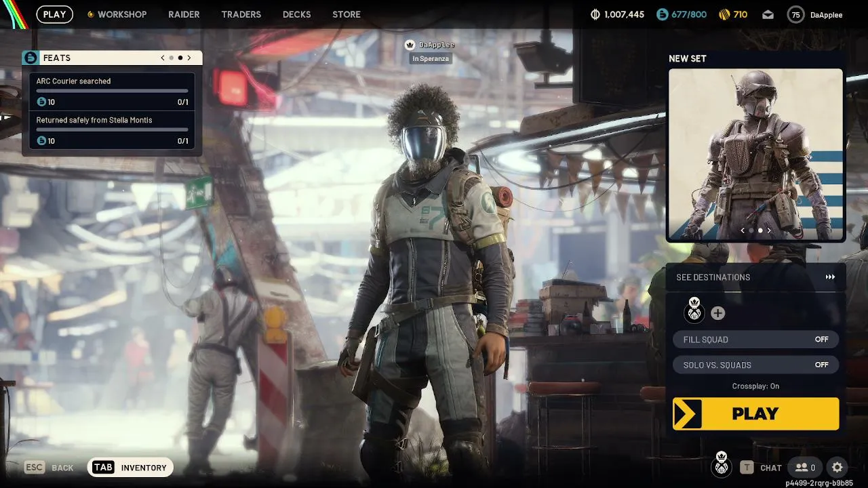Select the second New Set carousel dot
The height and width of the screenshot is (488, 868).
[x=760, y=230]
